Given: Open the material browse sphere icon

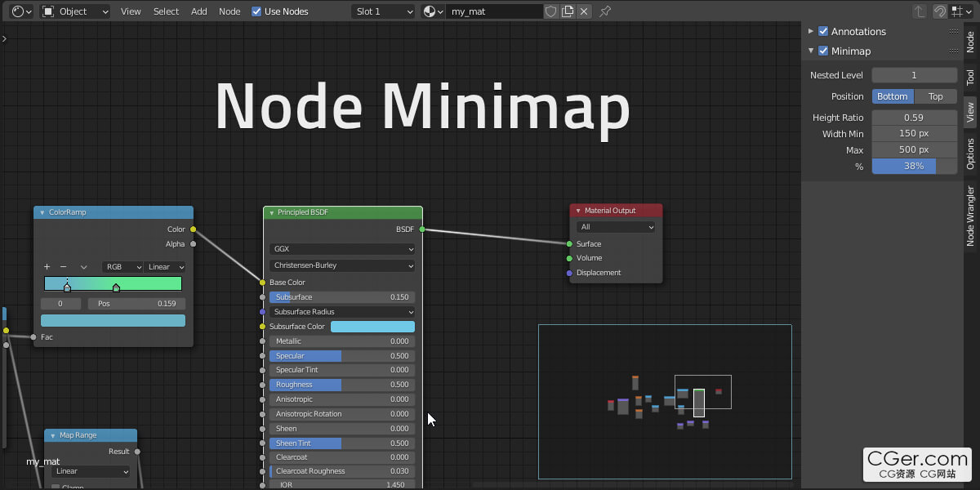Looking at the screenshot, I should (x=433, y=11).
